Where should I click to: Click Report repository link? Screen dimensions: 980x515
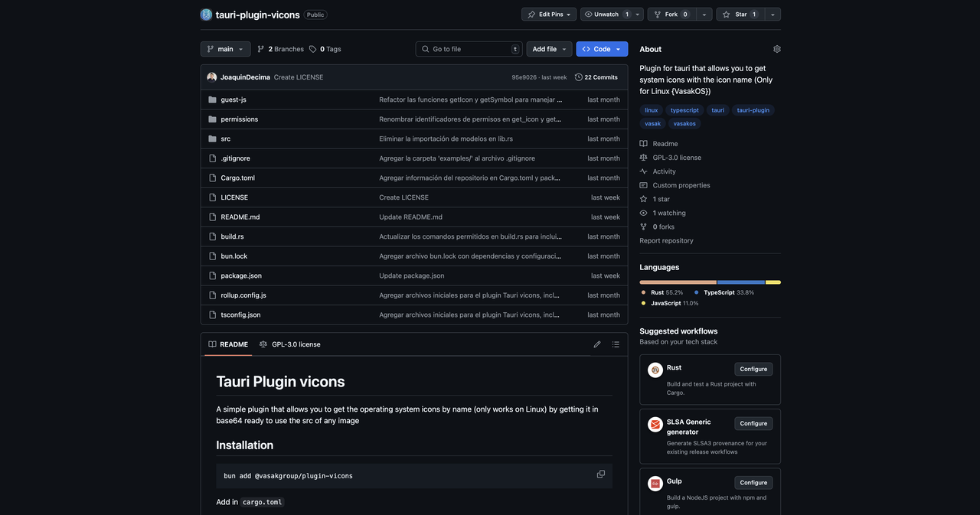667,240
